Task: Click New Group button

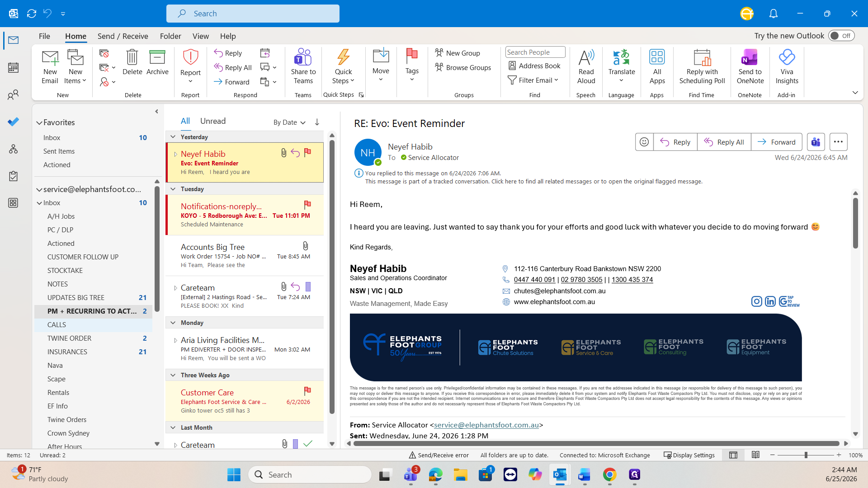Action: (457, 53)
